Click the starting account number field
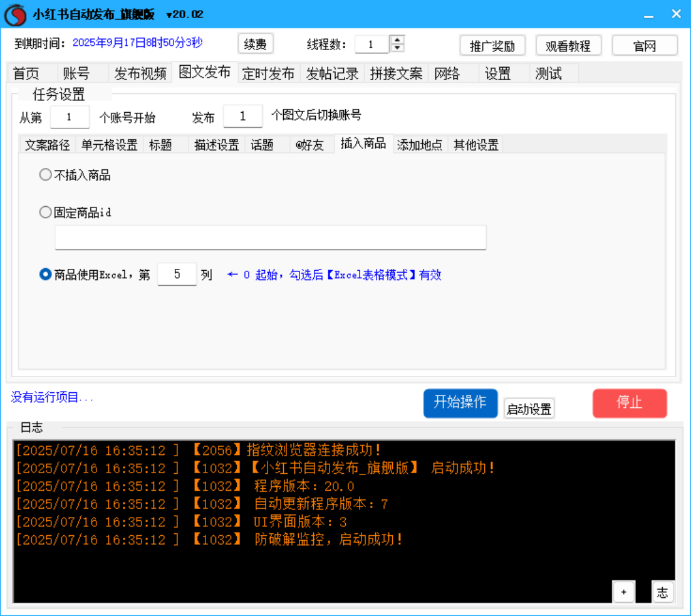This screenshot has width=691, height=616. click(70, 117)
